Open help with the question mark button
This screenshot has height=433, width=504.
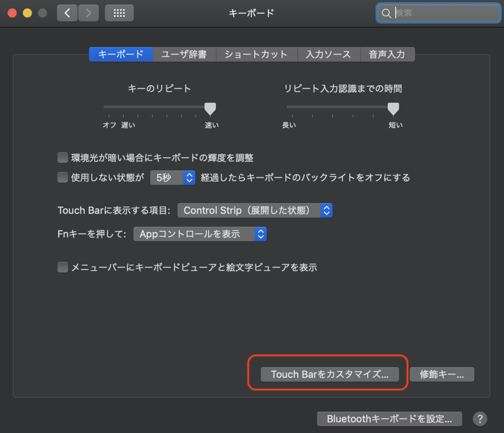coord(479,419)
